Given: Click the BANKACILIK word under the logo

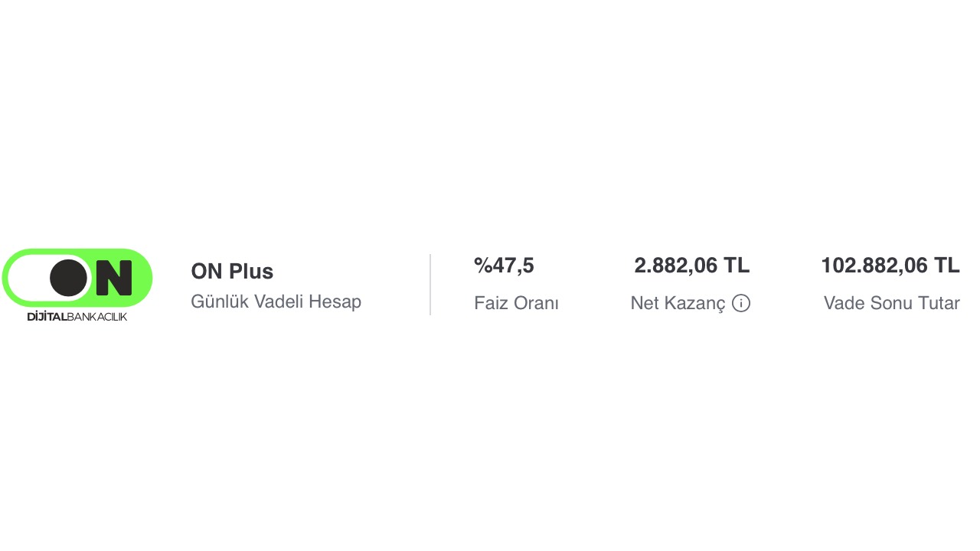Looking at the screenshot, I should tap(97, 317).
